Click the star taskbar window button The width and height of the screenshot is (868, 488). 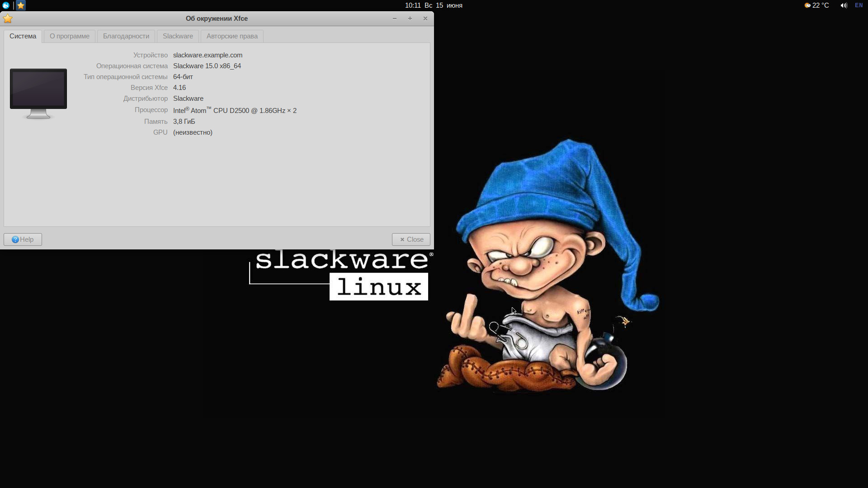click(21, 5)
